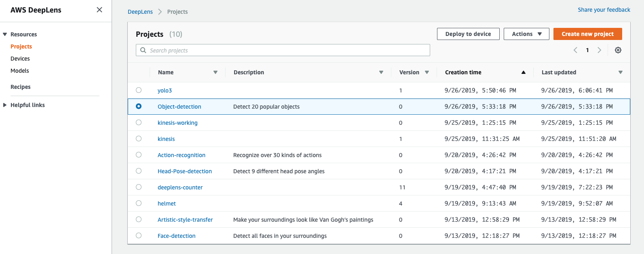Click version 11 of deeplens-counter
This screenshot has width=644, height=254.
pos(402,187)
